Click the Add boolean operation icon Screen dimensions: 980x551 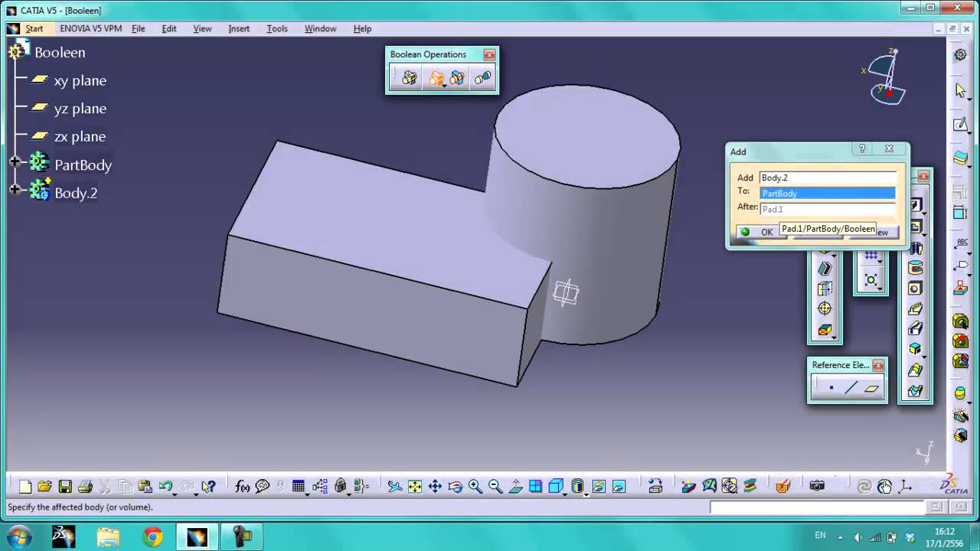[x=436, y=78]
